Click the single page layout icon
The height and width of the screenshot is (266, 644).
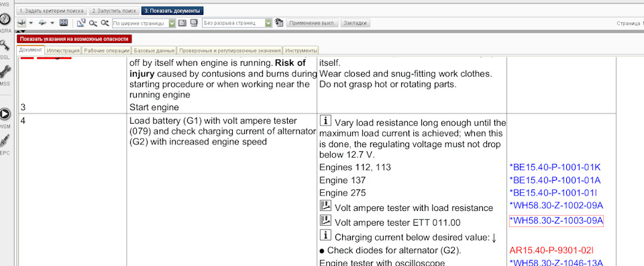(182, 23)
